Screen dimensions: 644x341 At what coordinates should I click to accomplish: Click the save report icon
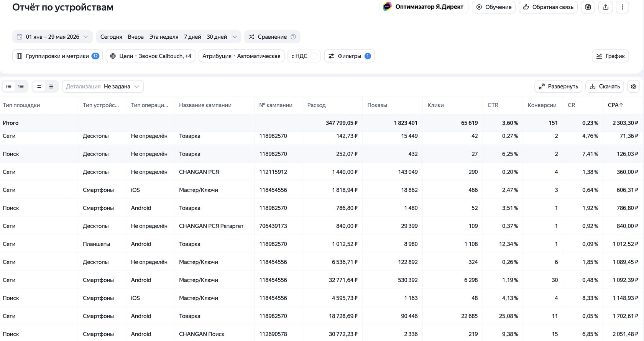pos(588,7)
